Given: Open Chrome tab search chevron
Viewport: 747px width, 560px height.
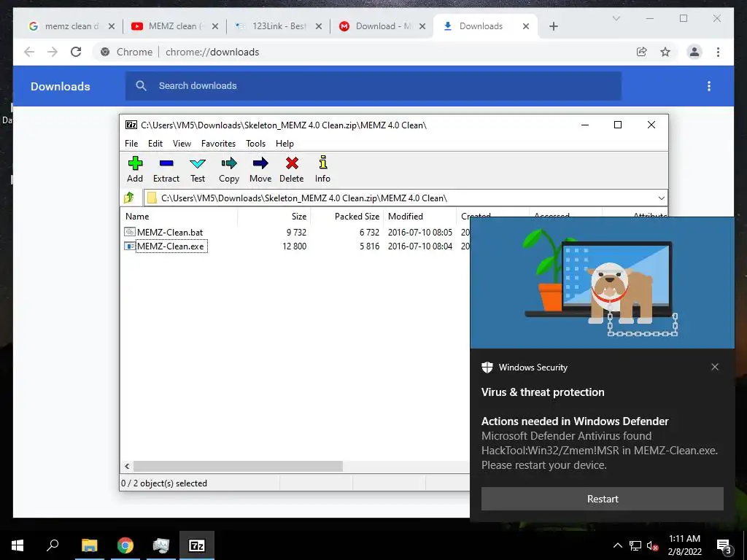Looking at the screenshot, I should pyautogui.click(x=616, y=18).
